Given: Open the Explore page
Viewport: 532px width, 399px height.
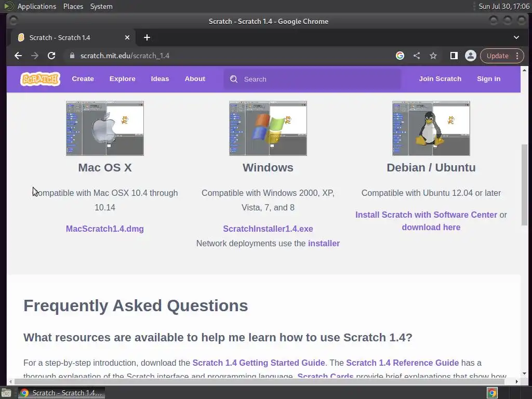Looking at the screenshot, I should tap(122, 79).
